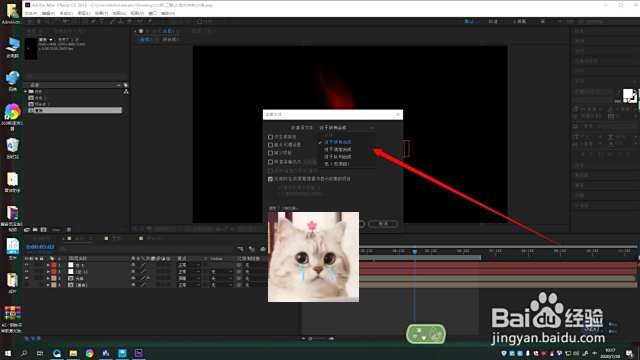Open the 编辑 Edit menu

click(x=48, y=13)
